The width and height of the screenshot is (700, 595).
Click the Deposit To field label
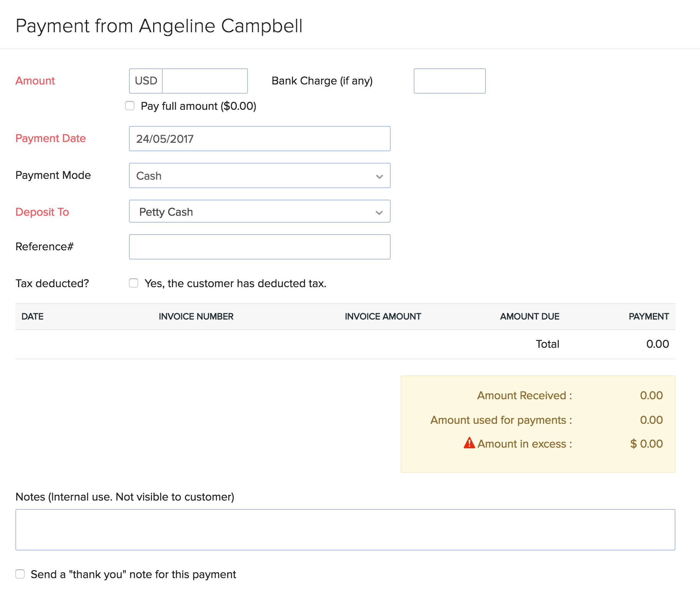42,212
